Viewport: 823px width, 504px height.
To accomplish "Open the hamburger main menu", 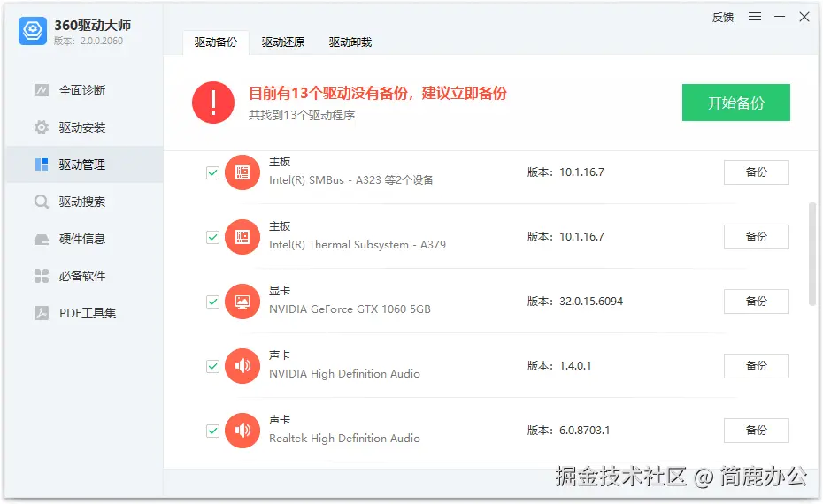I will 755,17.
